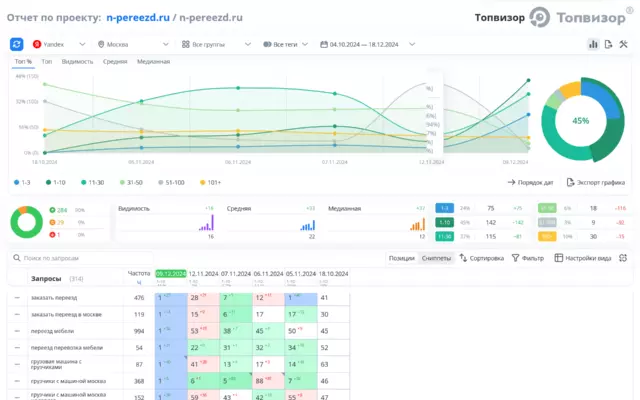The image size is (640, 400).
Task: Click frequency value 476
Action: click(139, 298)
